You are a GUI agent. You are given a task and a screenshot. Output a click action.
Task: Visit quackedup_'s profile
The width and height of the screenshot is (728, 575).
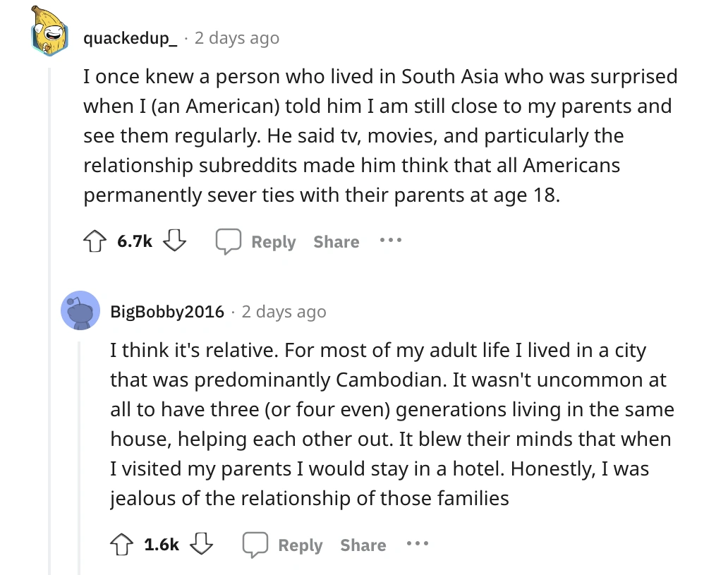pyautogui.click(x=128, y=38)
